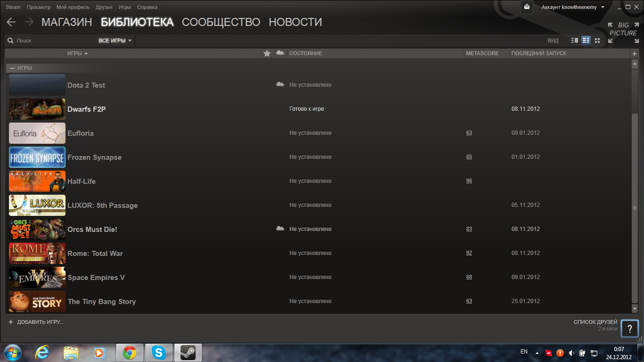Switch to Skype in the taskbar
The width and height of the screenshot is (644, 362).
(159, 352)
